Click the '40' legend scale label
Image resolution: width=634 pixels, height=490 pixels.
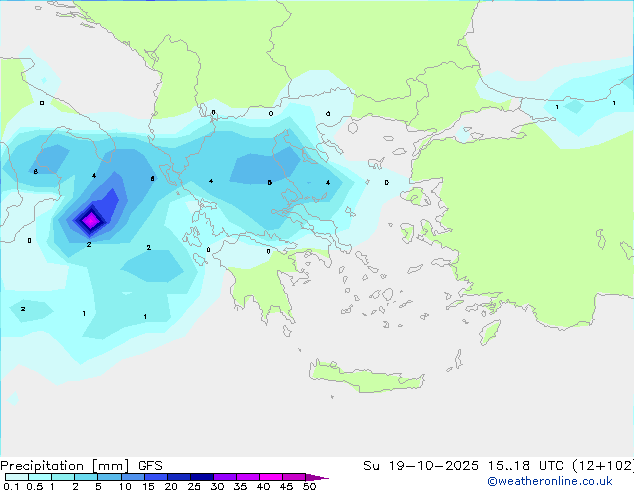[x=263, y=486]
